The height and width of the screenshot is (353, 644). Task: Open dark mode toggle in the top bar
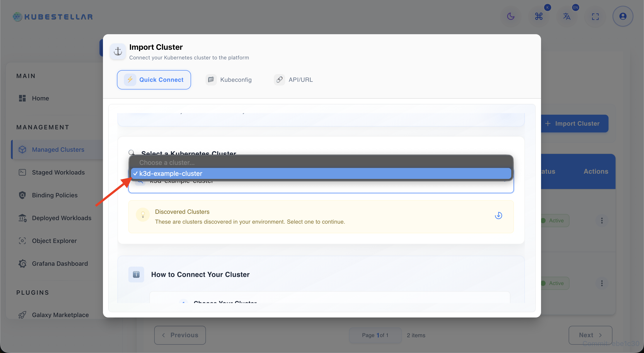coord(511,16)
